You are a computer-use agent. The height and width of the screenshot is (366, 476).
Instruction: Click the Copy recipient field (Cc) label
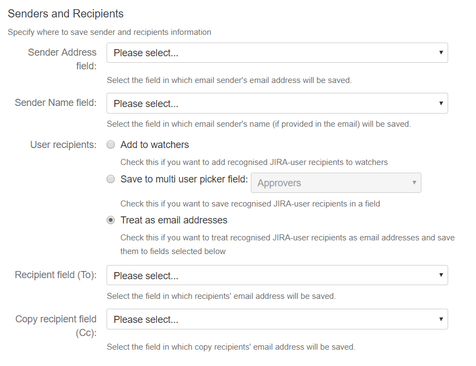56,326
